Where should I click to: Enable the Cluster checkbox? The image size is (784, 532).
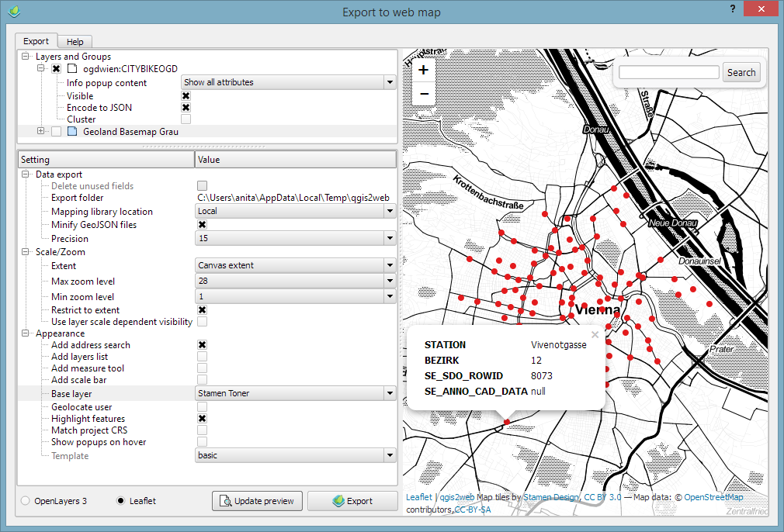tap(186, 119)
